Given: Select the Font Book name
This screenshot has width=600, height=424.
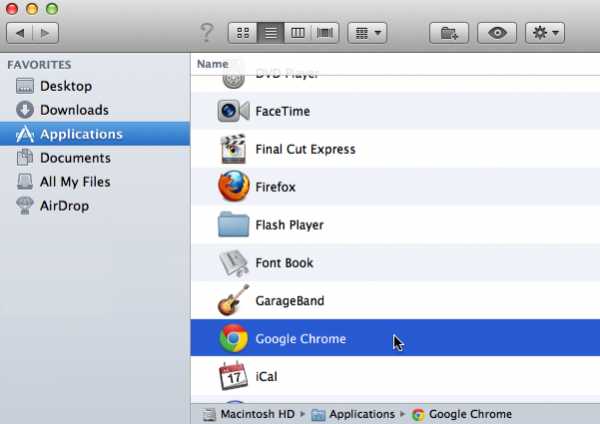Looking at the screenshot, I should point(284,263).
